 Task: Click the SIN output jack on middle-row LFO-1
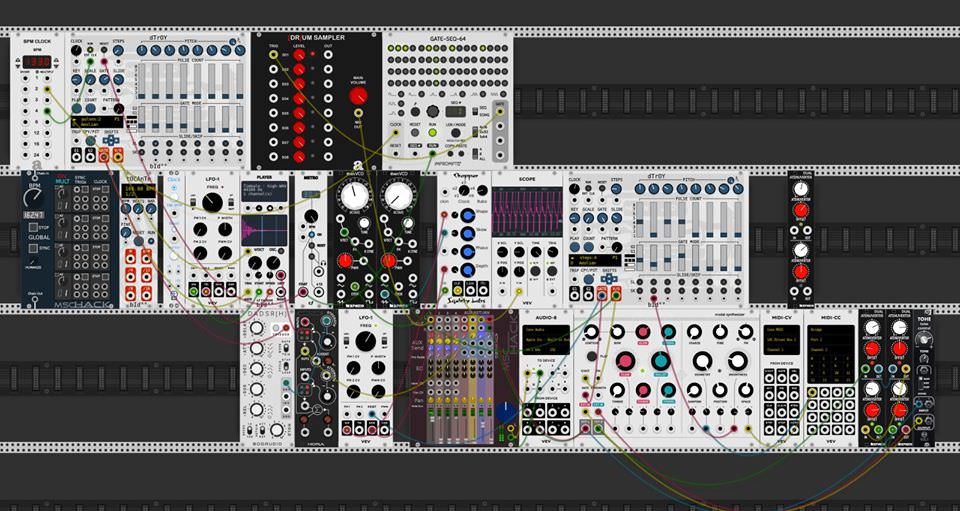pyautogui.click(x=193, y=292)
